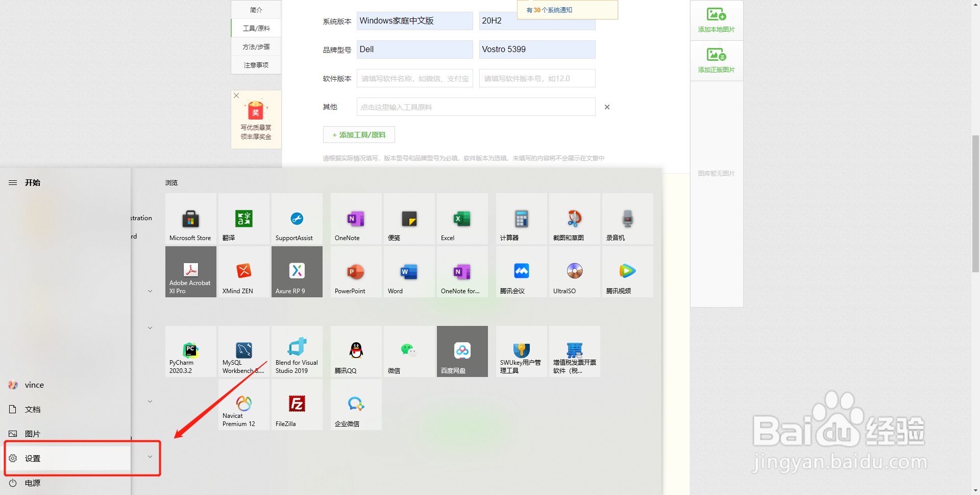
Task: Open the SWUkey用户管理工具 tile
Action: pos(521,351)
